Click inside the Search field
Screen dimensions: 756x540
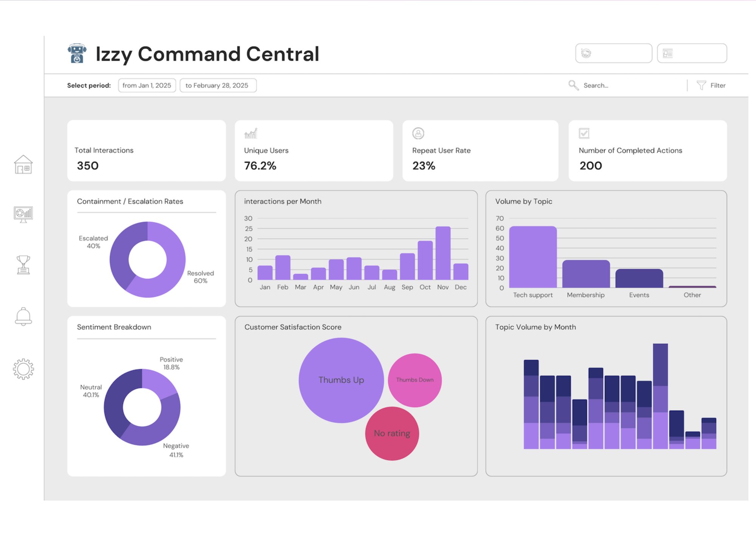pyautogui.click(x=605, y=85)
